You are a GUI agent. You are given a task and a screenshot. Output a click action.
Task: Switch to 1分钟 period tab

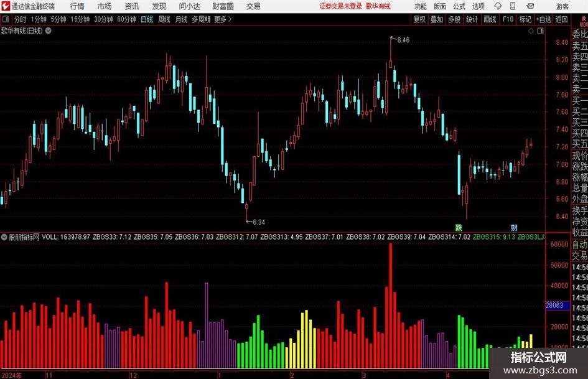38,19
